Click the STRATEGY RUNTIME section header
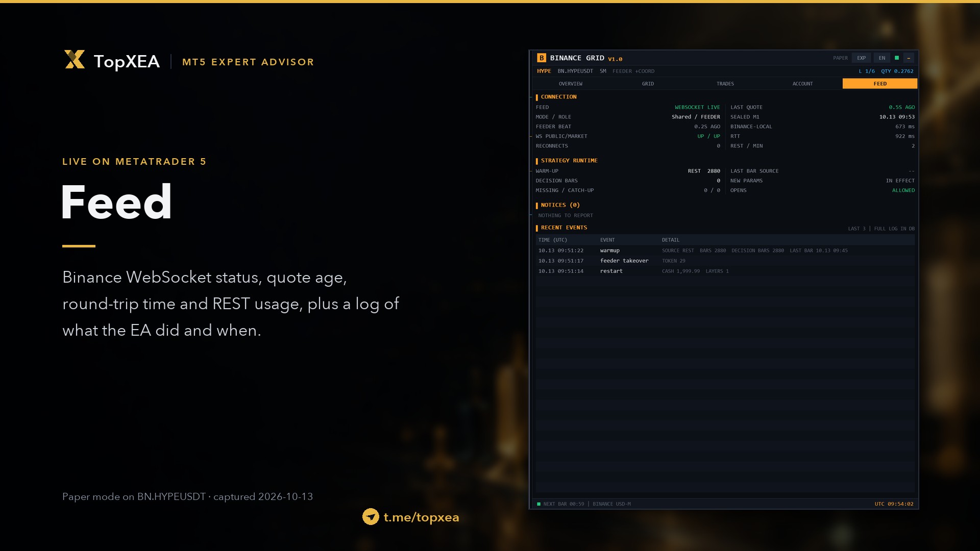 click(569, 161)
